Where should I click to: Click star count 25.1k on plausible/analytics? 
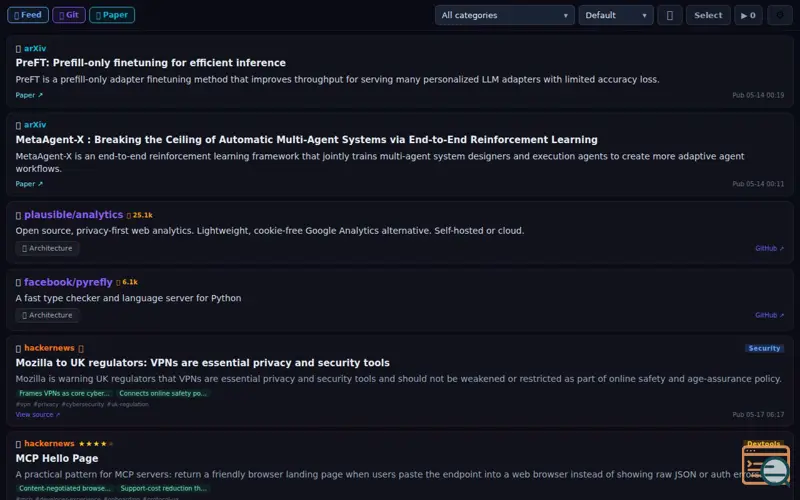click(140, 215)
